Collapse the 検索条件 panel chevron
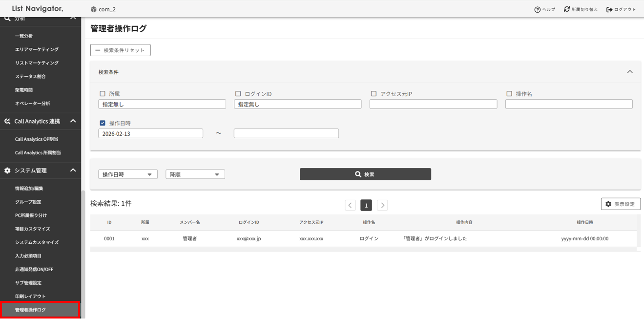The image size is (644, 319). (x=630, y=71)
